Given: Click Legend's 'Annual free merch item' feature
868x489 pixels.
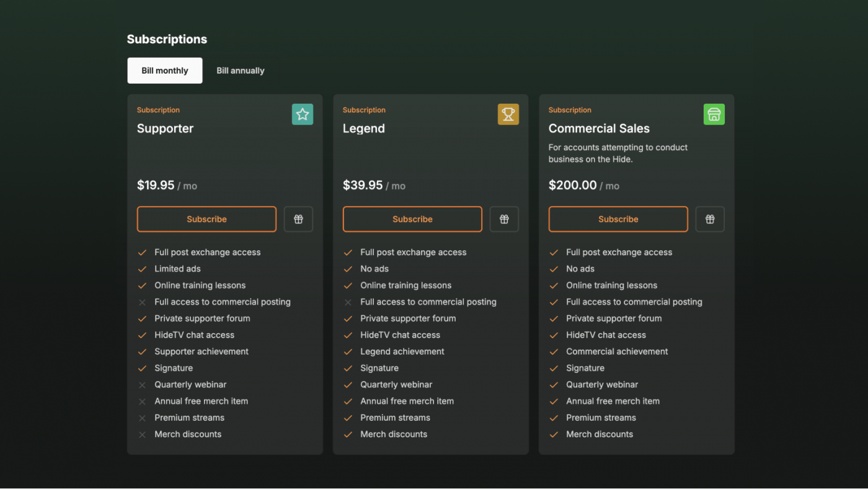Looking at the screenshot, I should click(x=407, y=401).
